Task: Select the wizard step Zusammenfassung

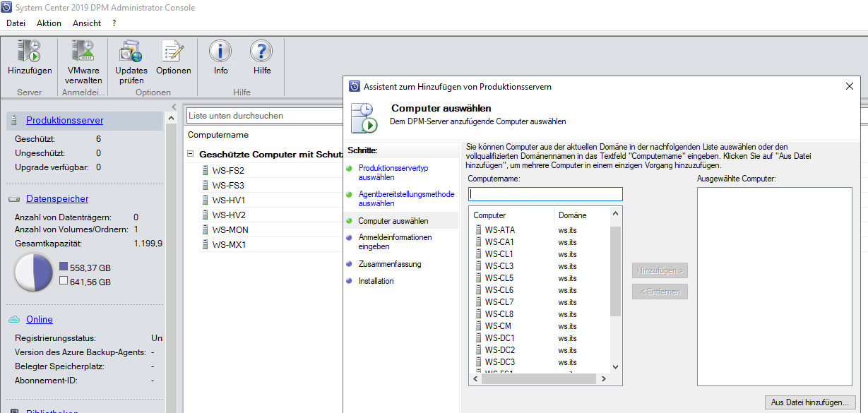Action: point(390,264)
